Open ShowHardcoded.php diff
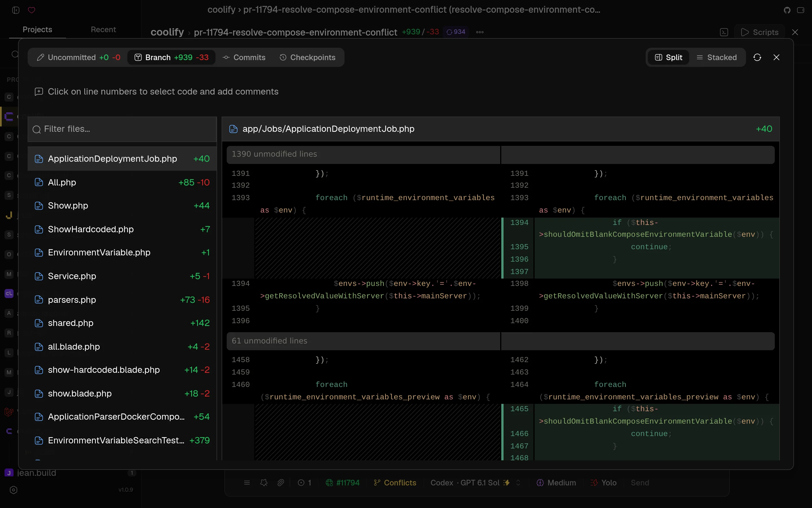The image size is (812, 508). coord(122,229)
